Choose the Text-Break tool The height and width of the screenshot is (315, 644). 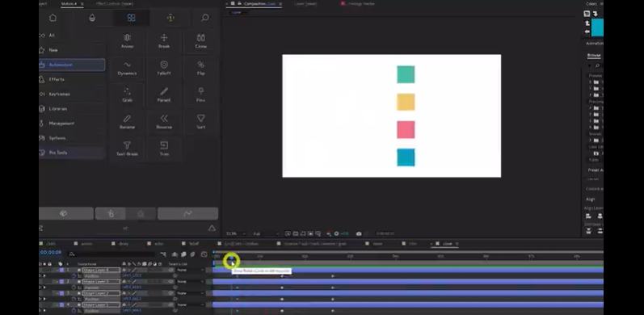coord(128,149)
